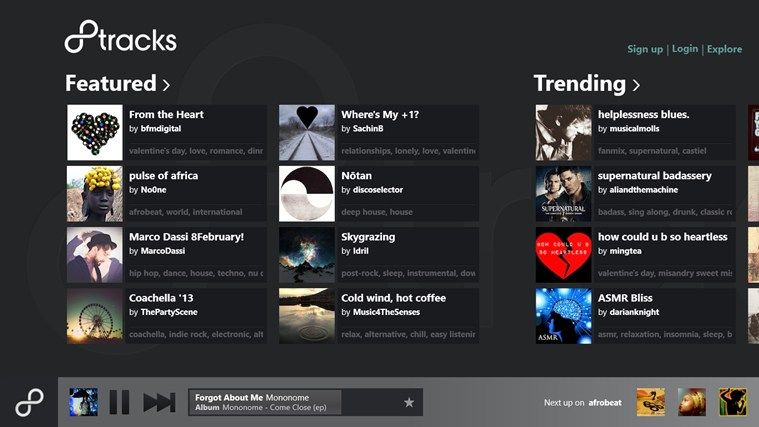Select how could u b so heartless title

pos(662,237)
